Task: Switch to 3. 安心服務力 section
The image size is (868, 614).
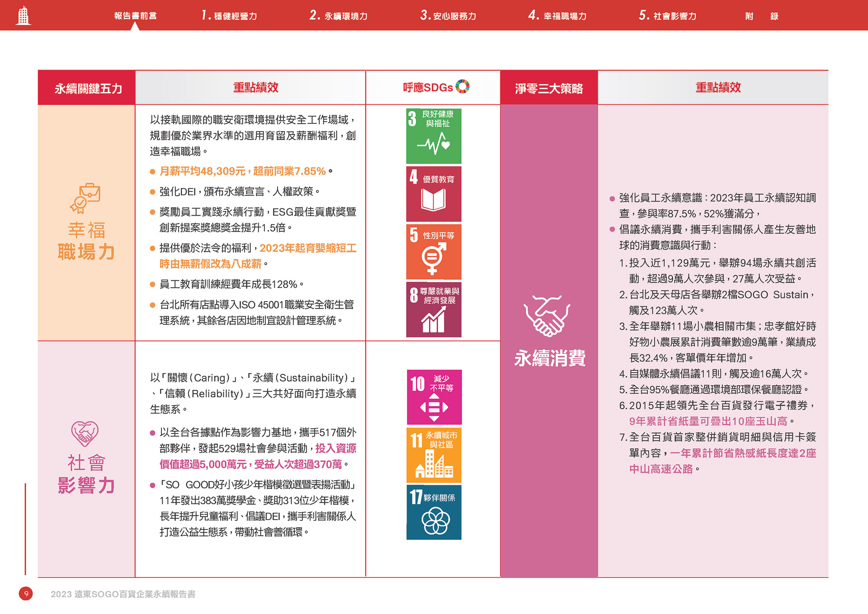Action: (448, 16)
